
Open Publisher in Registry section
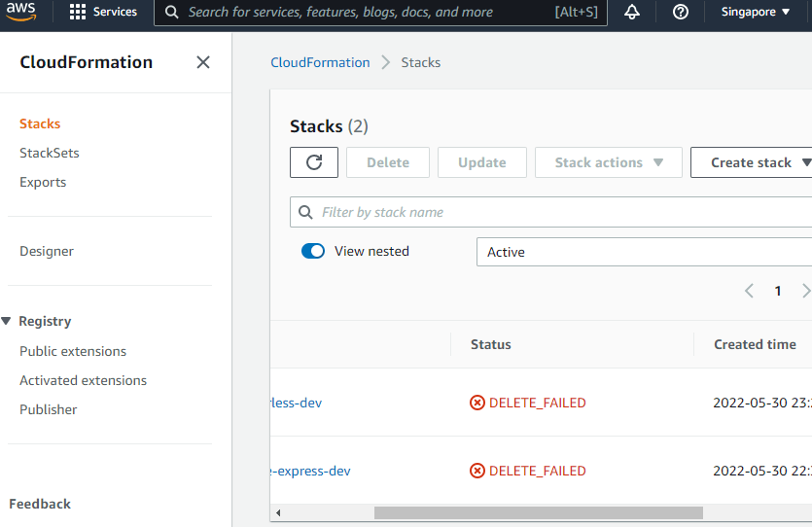(49, 409)
